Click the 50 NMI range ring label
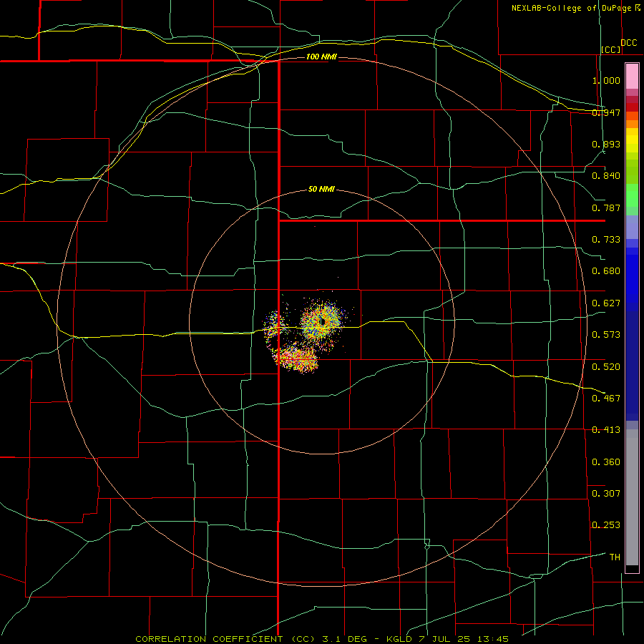644x644 pixels. tap(321, 189)
